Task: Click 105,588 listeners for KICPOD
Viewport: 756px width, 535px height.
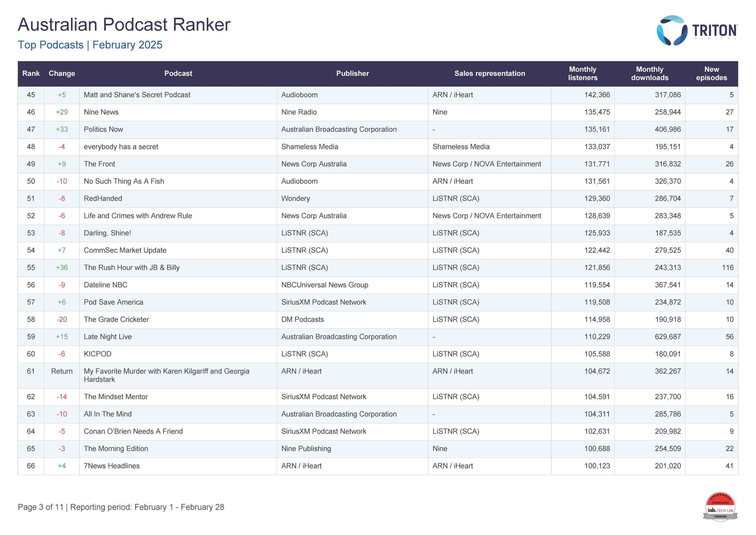Action: tap(597, 354)
